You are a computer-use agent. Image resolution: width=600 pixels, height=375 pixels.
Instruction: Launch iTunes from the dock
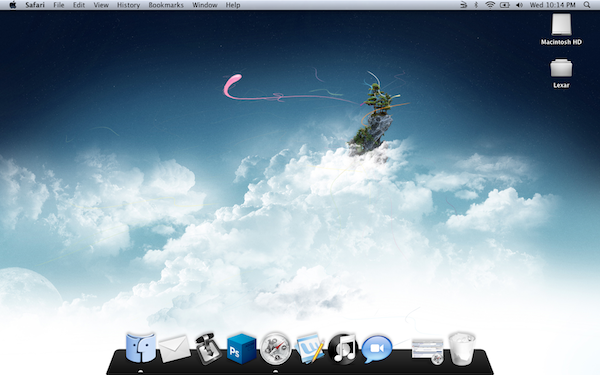[x=343, y=348]
